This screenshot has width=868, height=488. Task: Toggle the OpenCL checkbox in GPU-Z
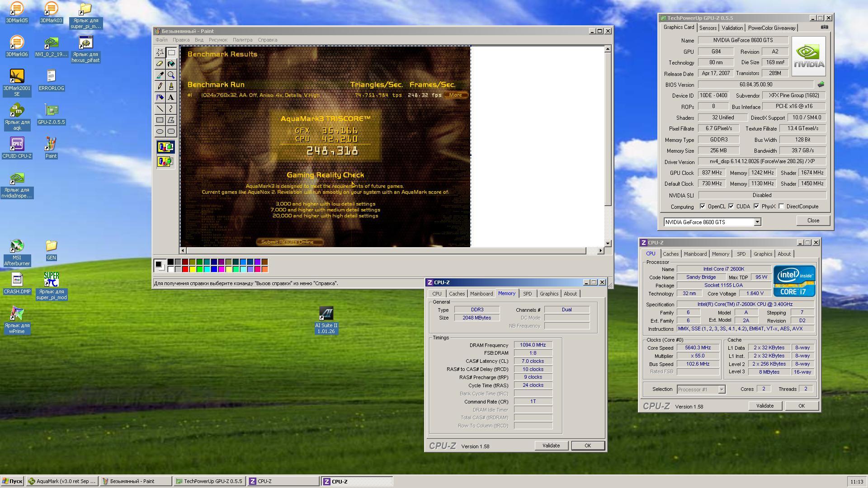coord(703,206)
